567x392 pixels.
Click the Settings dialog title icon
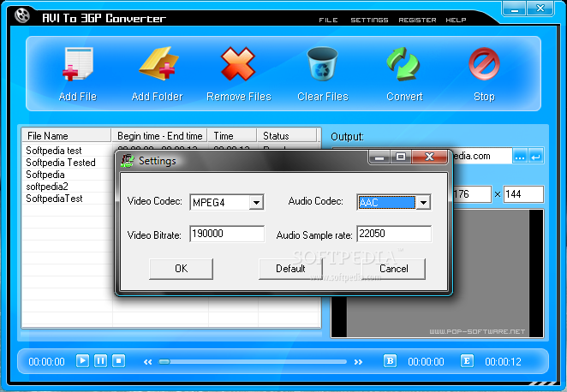(127, 160)
